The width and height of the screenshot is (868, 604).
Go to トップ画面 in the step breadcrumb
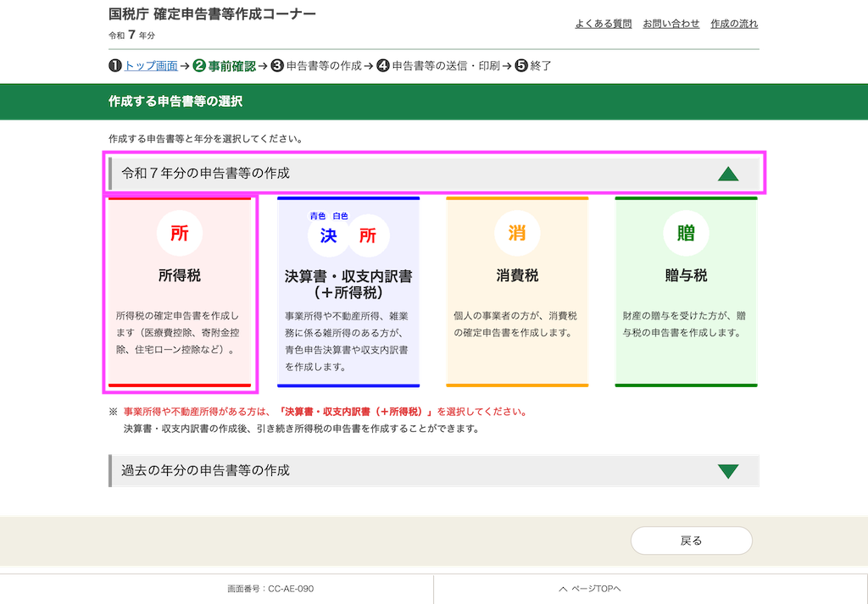(x=151, y=65)
